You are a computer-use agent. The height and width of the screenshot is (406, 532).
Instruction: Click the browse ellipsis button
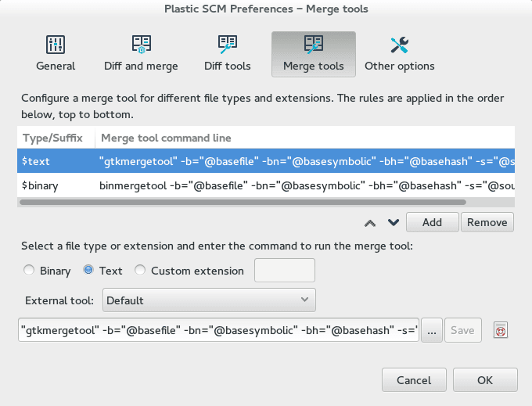[x=432, y=330]
